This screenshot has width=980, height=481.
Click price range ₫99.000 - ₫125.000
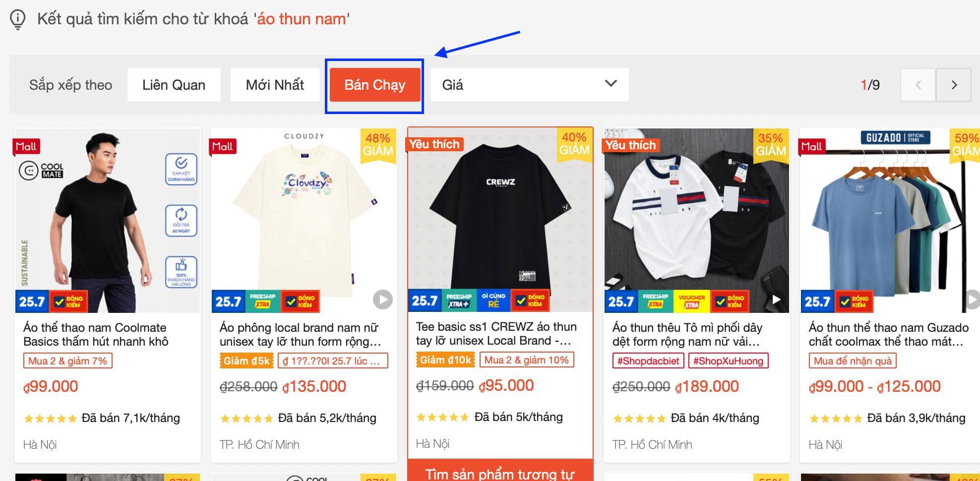(x=875, y=386)
